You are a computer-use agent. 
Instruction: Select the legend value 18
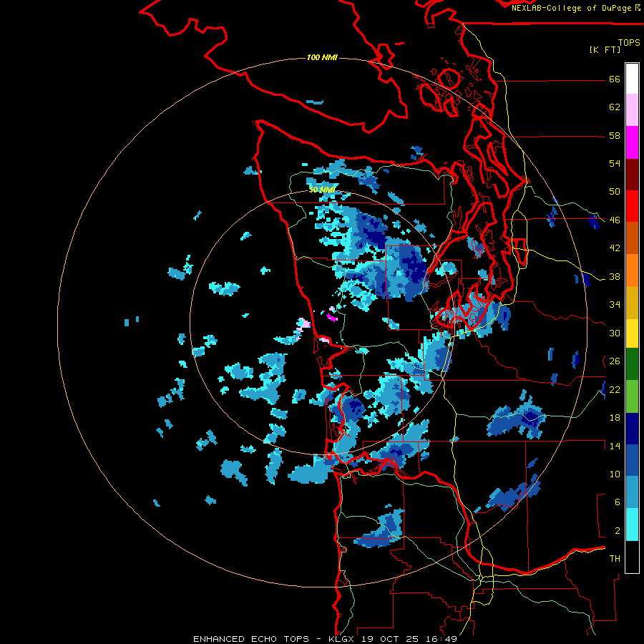coord(615,418)
